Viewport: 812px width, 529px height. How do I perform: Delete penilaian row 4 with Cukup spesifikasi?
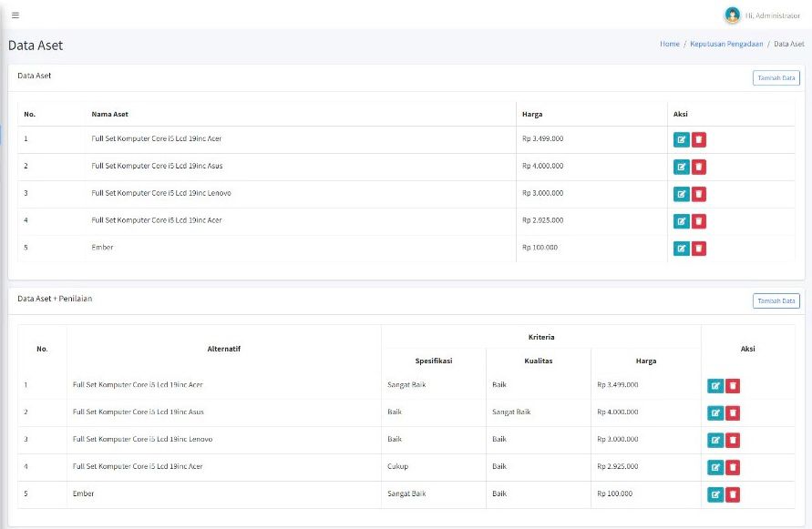pos(733,467)
